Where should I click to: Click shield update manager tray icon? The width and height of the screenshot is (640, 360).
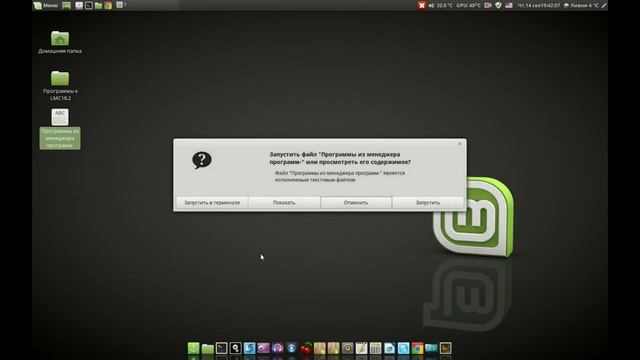(x=498, y=5)
